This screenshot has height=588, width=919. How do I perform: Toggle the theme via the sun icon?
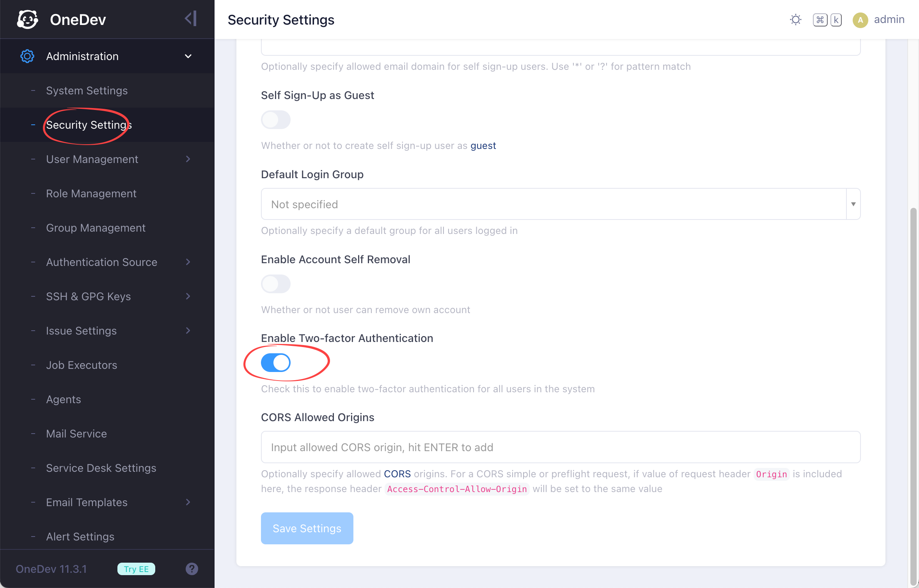pos(796,19)
